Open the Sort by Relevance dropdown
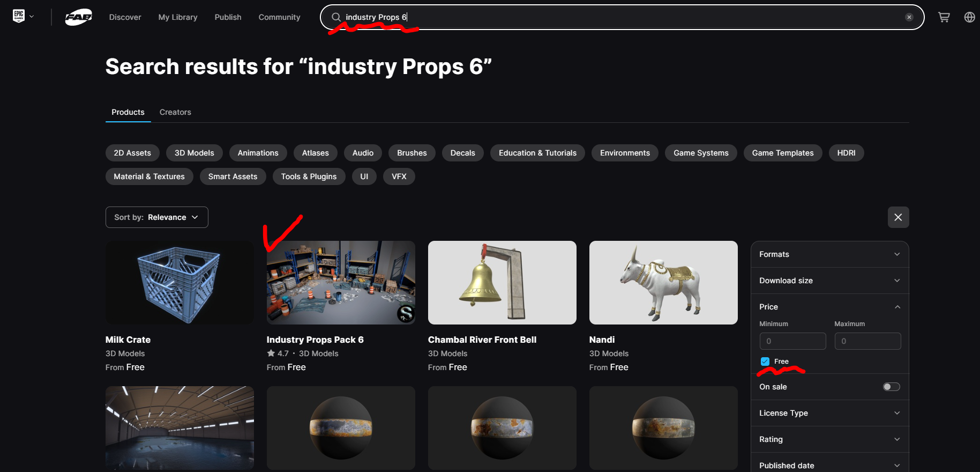This screenshot has width=980, height=472. [156, 217]
